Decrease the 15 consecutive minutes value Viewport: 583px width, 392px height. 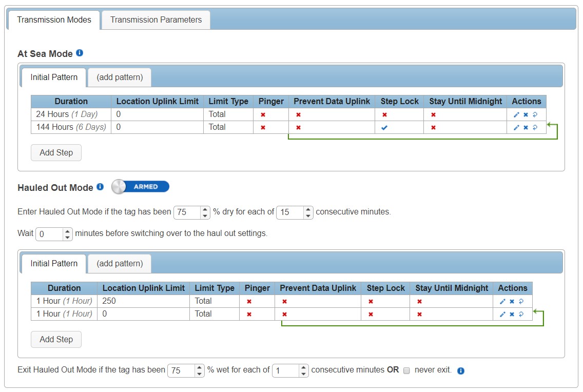(x=308, y=215)
